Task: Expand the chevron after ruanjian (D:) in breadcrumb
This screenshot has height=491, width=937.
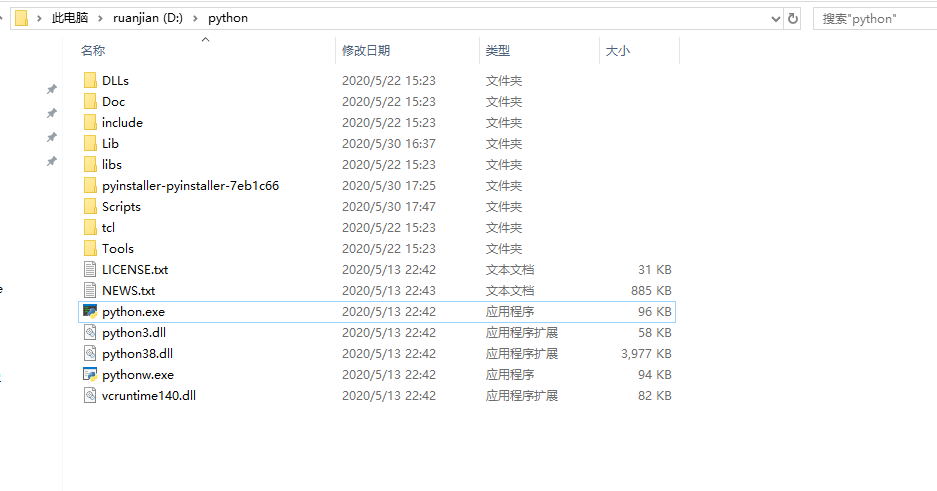Action: click(195, 18)
